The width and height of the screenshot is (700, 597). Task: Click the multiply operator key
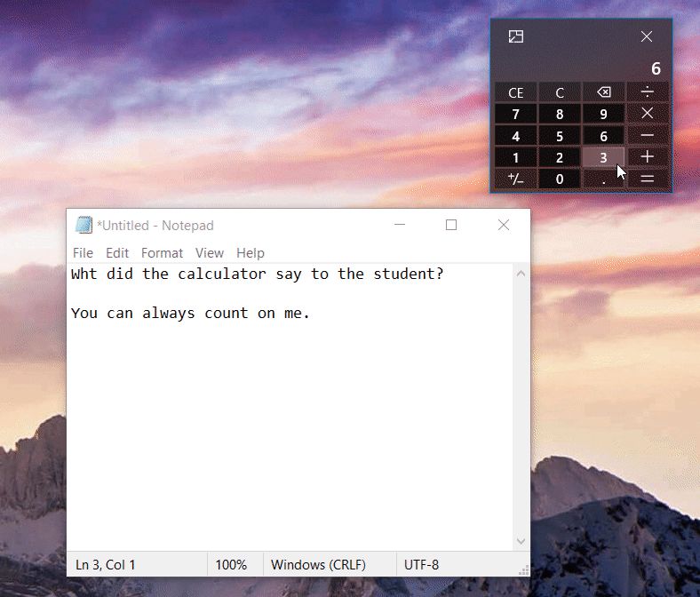[648, 114]
